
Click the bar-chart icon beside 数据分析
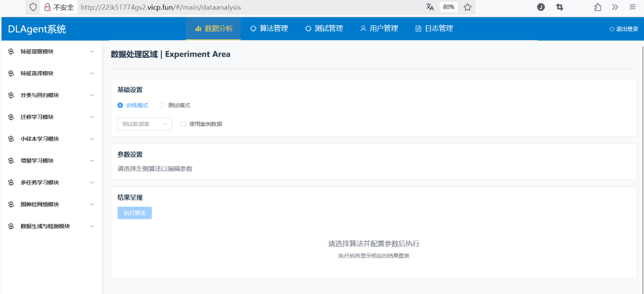(x=198, y=28)
